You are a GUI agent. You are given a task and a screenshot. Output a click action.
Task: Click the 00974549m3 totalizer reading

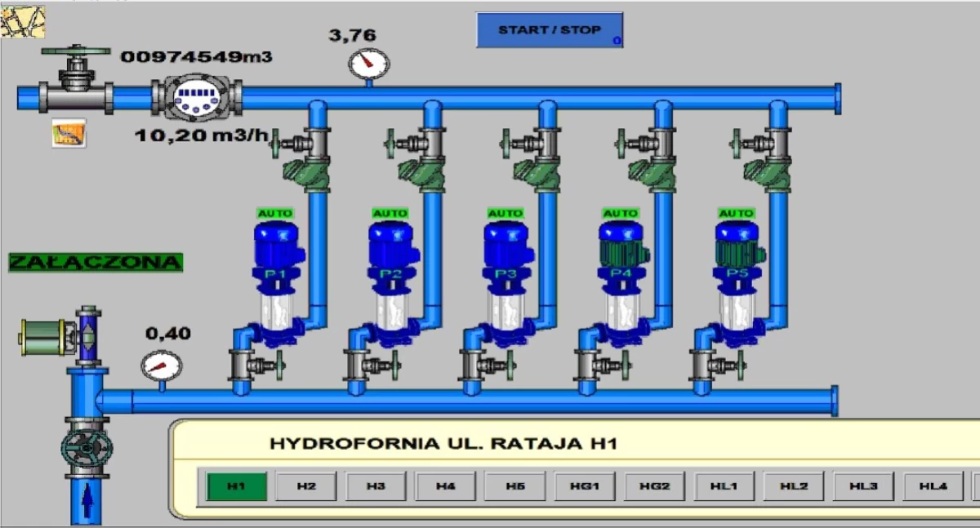pos(196,57)
